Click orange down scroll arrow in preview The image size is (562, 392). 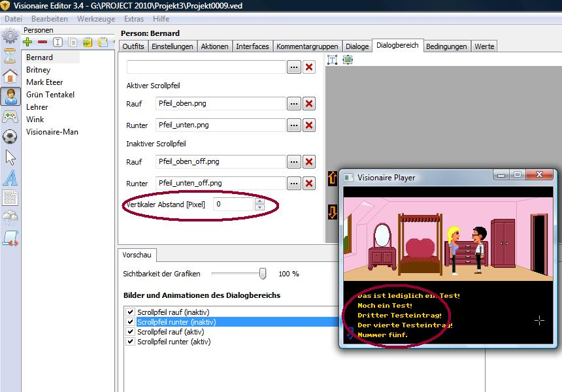[332, 212]
